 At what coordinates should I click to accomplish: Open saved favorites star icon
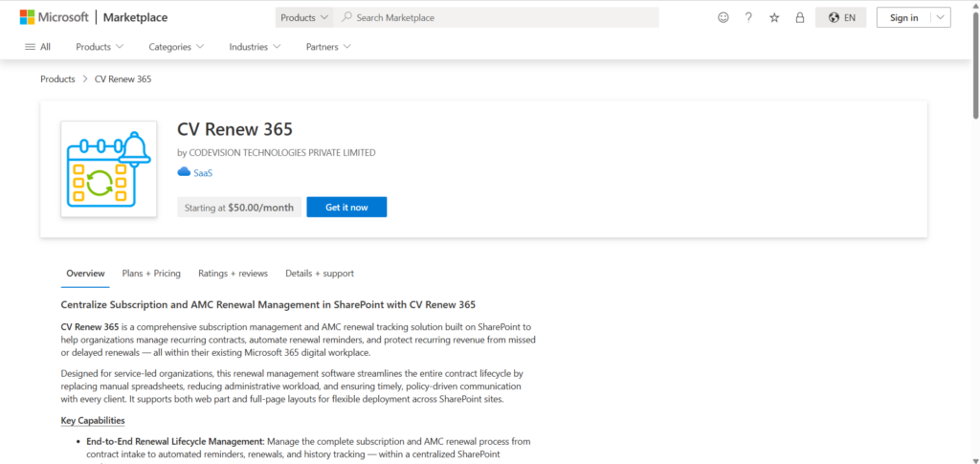point(774,17)
